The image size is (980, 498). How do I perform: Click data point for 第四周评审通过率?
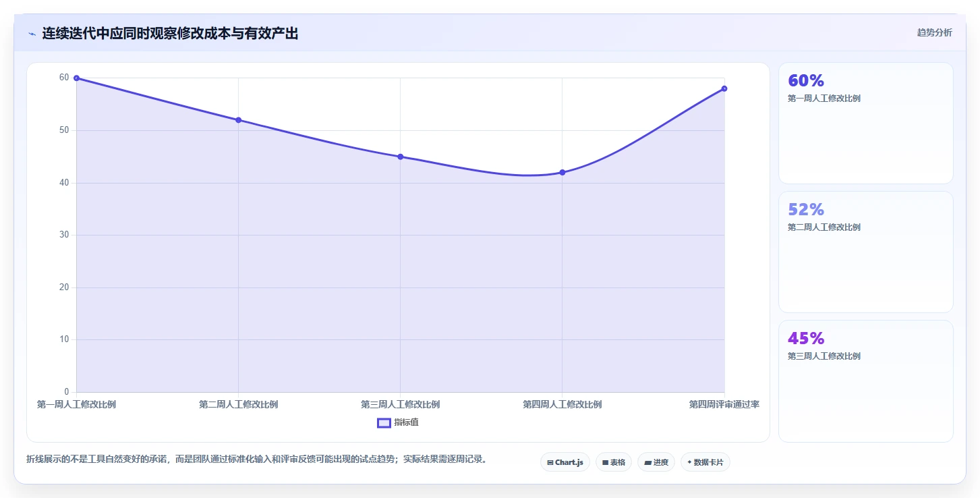724,88
